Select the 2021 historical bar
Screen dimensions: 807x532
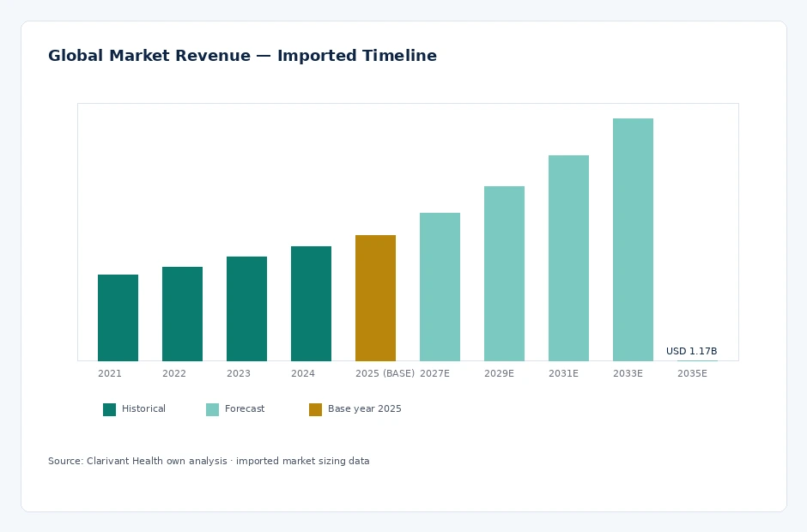click(118, 318)
